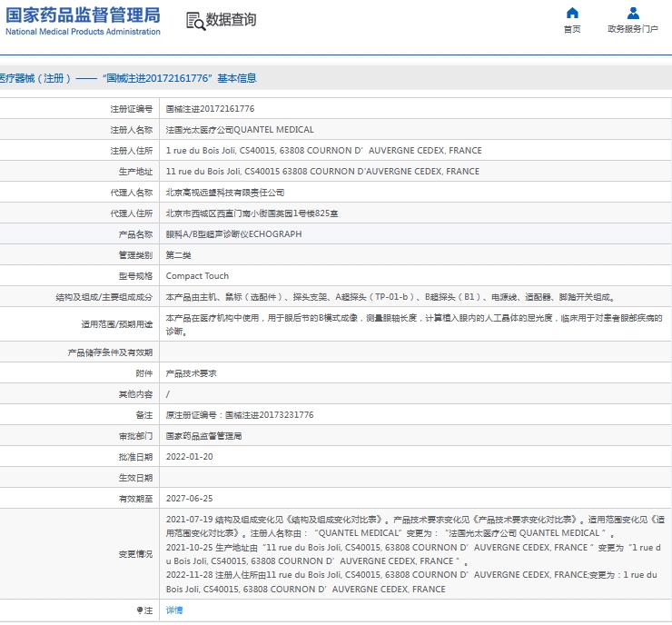
Task: Click the 审批部门 row label
Action: tap(135, 436)
